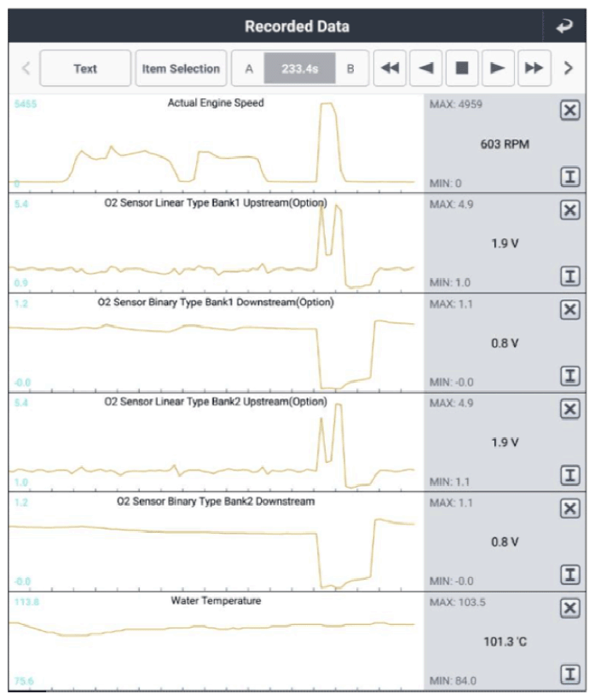Click the RPM peak in the Actual Engine Speed graph
The width and height of the screenshot is (595, 700).
coord(326,103)
